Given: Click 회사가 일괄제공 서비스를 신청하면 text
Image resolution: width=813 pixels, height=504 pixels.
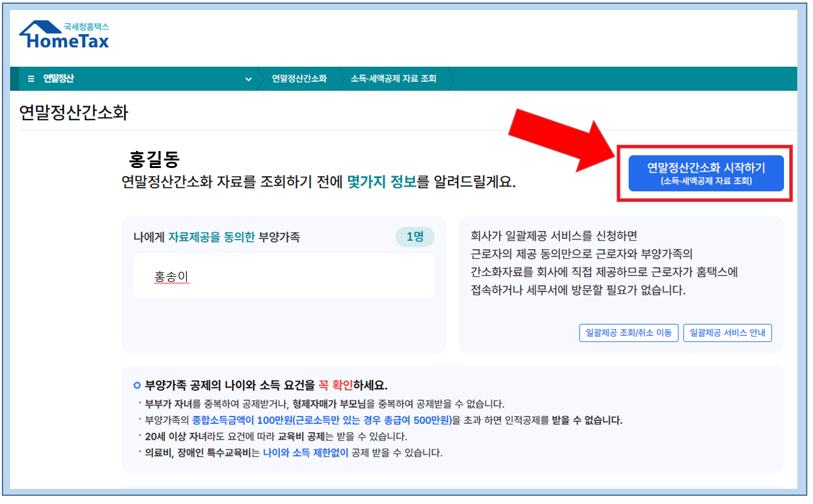Looking at the screenshot, I should click(x=554, y=236).
